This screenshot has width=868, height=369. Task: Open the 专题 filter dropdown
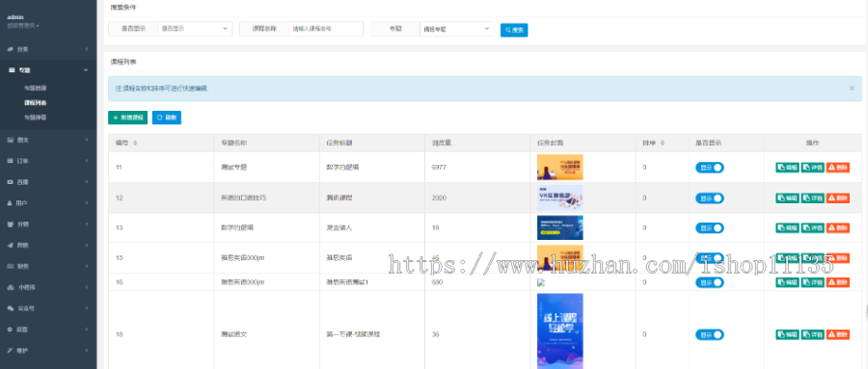click(457, 29)
